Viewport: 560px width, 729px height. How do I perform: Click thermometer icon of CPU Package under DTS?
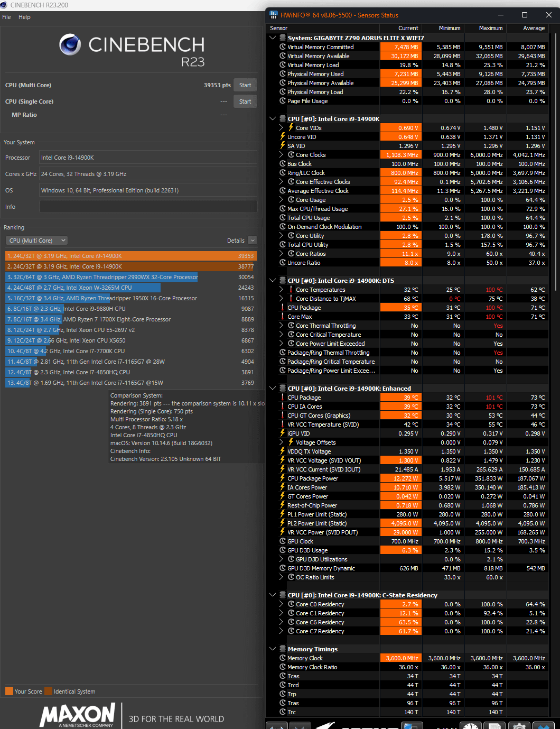(283, 308)
